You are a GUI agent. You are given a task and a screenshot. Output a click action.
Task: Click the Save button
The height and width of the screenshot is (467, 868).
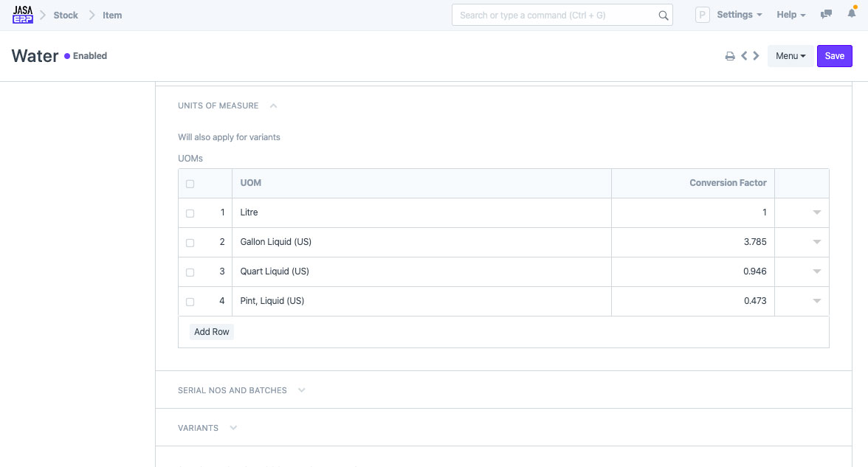tap(834, 56)
